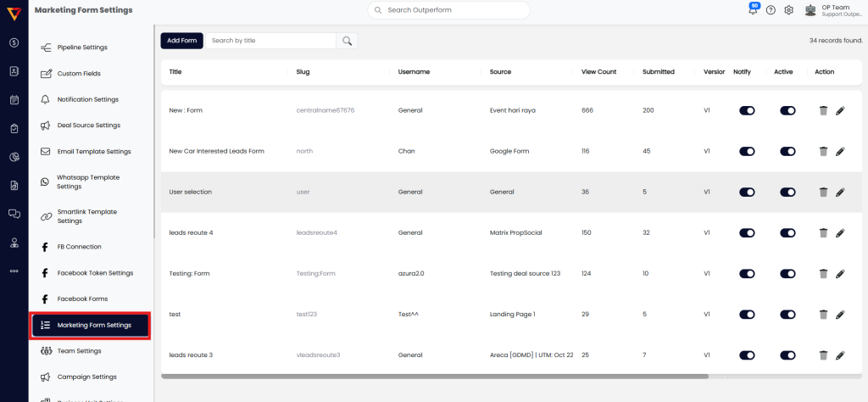Go to Email Template Settings
Image resolution: width=868 pixels, height=402 pixels.
pos(93,151)
